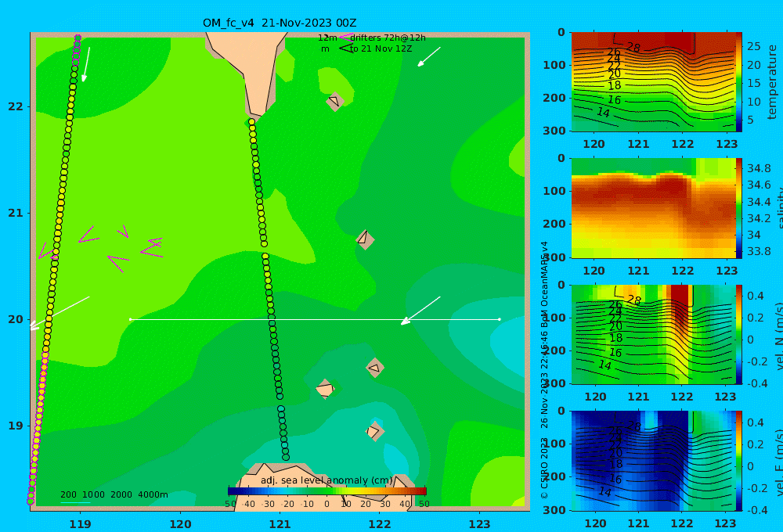The image size is (783, 532).
Task: Click the island near 19.35N 121.45E
Action: point(325,389)
